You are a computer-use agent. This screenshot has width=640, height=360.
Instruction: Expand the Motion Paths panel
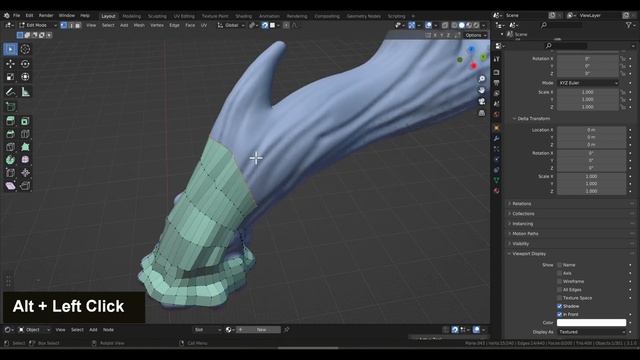coord(525,234)
